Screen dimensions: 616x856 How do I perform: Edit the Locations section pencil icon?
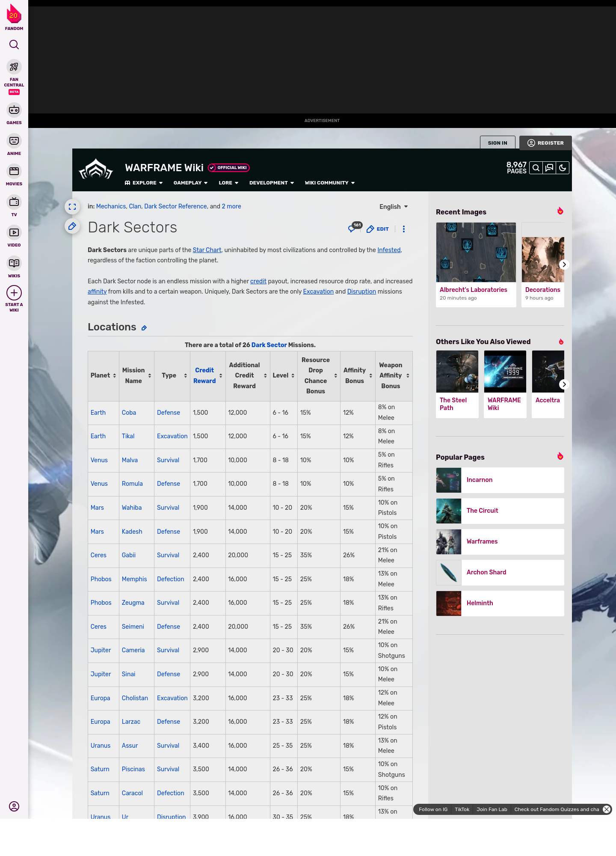pyautogui.click(x=144, y=328)
